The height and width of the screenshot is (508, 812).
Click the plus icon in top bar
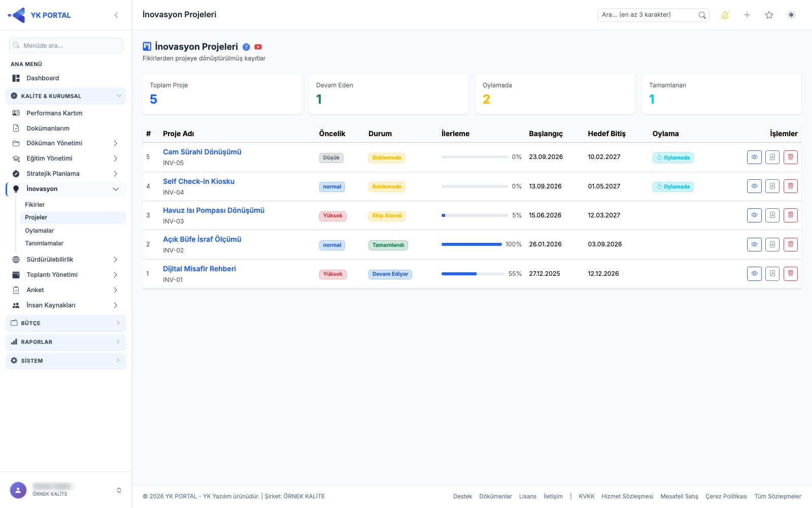click(747, 15)
